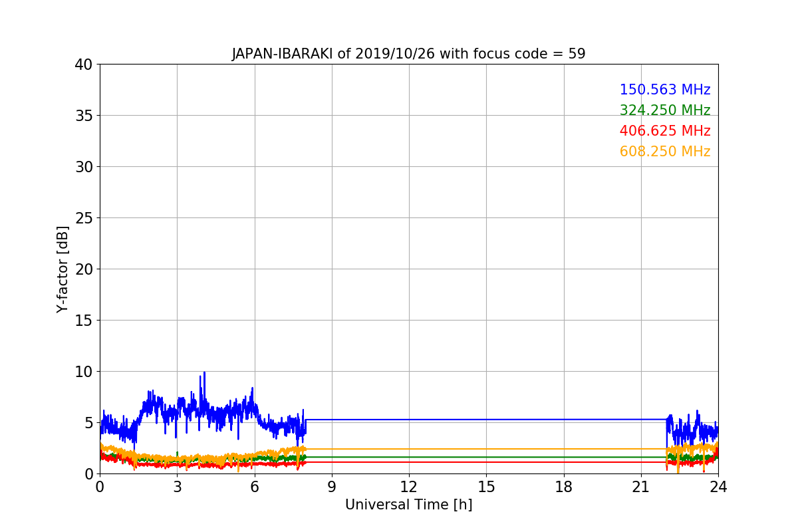This screenshot has height=532, width=798.
Task: Click x-axis tick label 3
Action: (177, 487)
